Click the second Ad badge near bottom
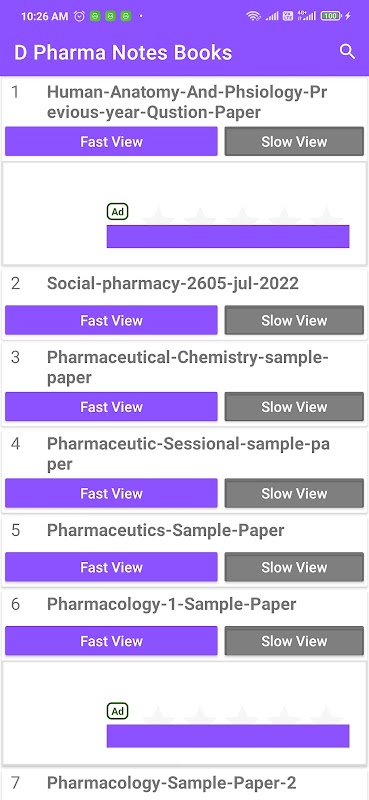This screenshot has width=369, height=800. pyautogui.click(x=117, y=711)
